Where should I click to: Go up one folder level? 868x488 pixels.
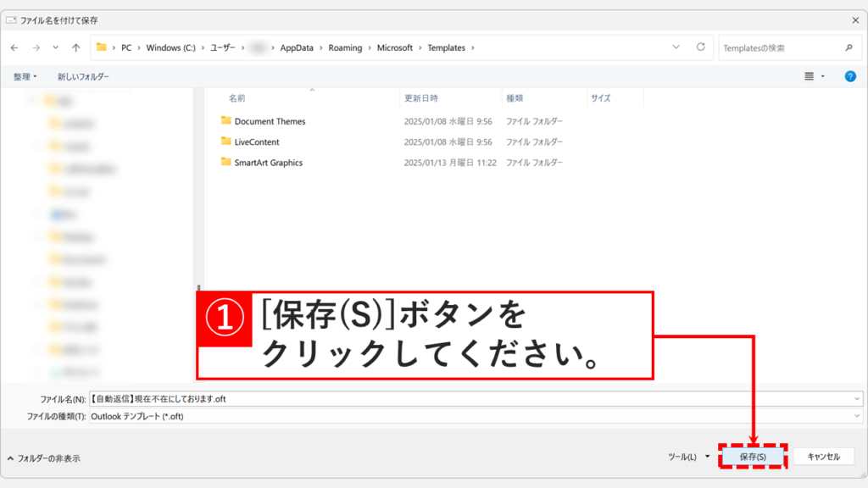tap(75, 48)
